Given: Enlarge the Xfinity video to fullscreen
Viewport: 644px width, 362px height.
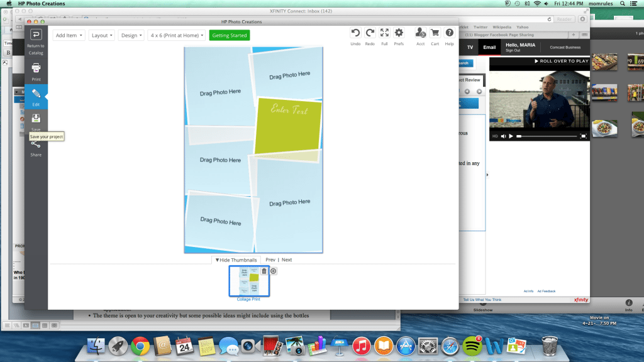Looking at the screenshot, I should [x=583, y=136].
